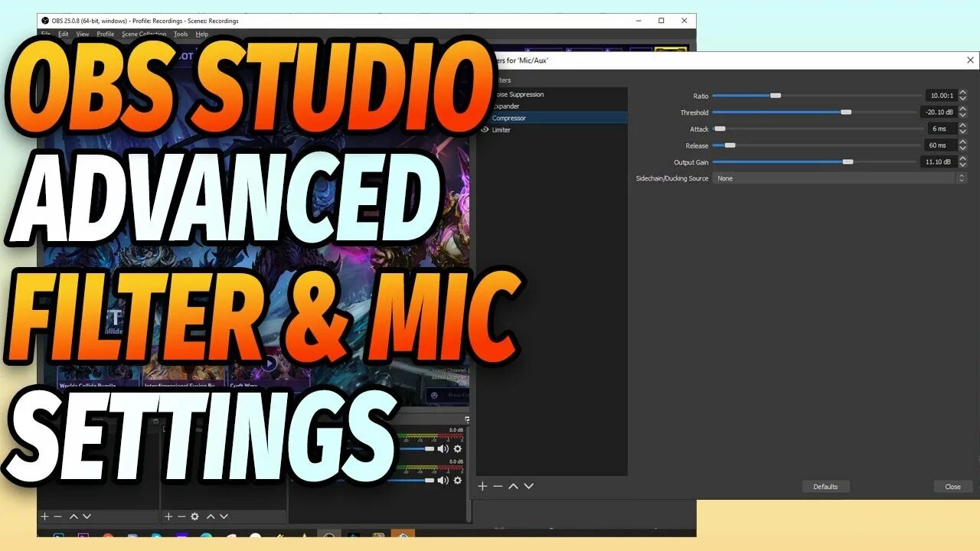The image size is (980, 551).
Task: Select the Limiter filter name
Action: coord(501,130)
